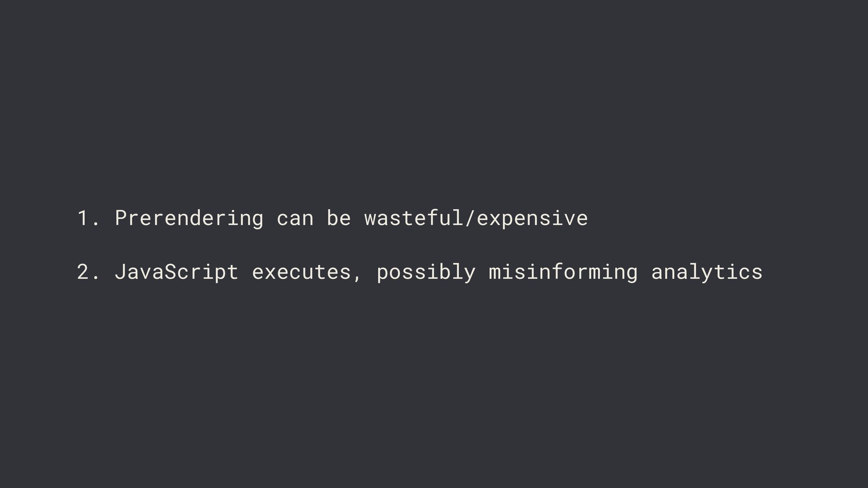Click the capital "P" in Prerendering

(x=121, y=218)
